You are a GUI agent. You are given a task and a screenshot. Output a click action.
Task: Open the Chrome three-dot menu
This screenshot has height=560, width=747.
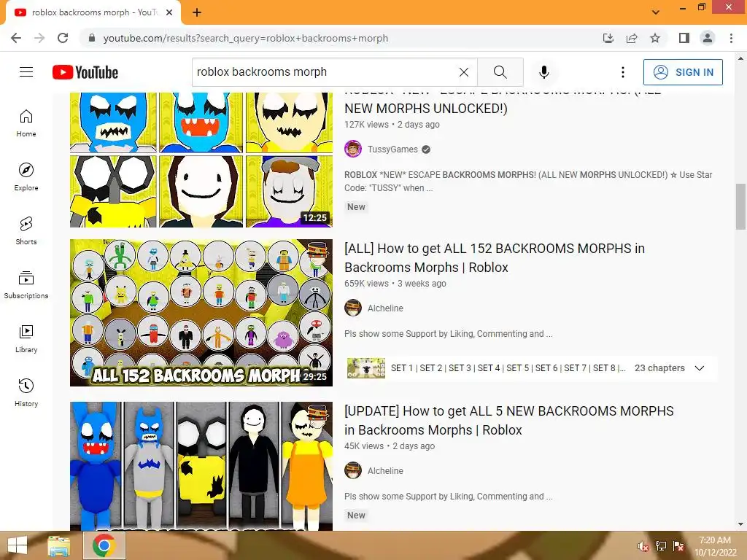[x=731, y=38]
